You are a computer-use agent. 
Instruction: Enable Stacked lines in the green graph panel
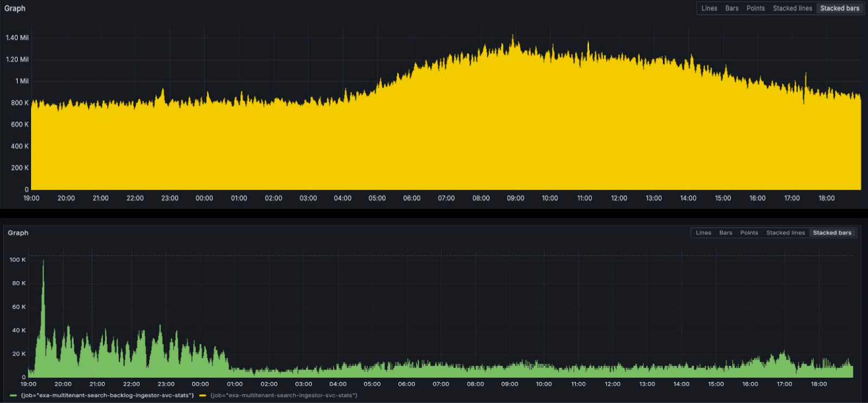[785, 233]
